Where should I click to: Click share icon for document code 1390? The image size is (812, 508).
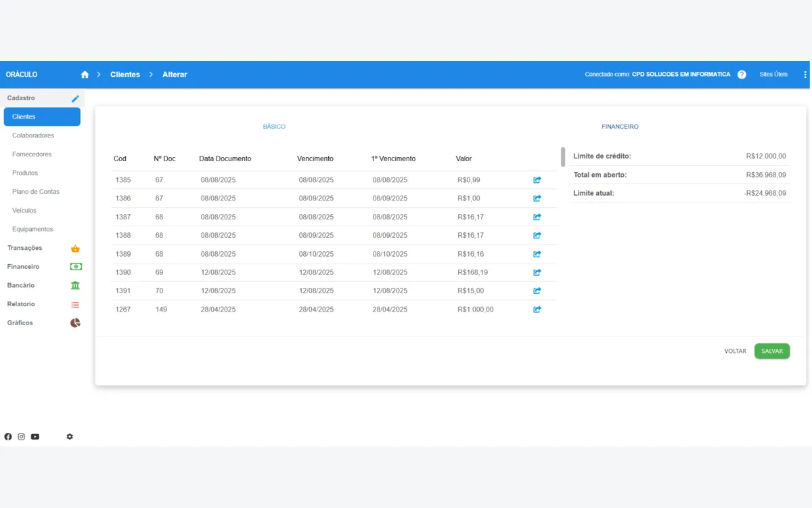[x=537, y=272]
